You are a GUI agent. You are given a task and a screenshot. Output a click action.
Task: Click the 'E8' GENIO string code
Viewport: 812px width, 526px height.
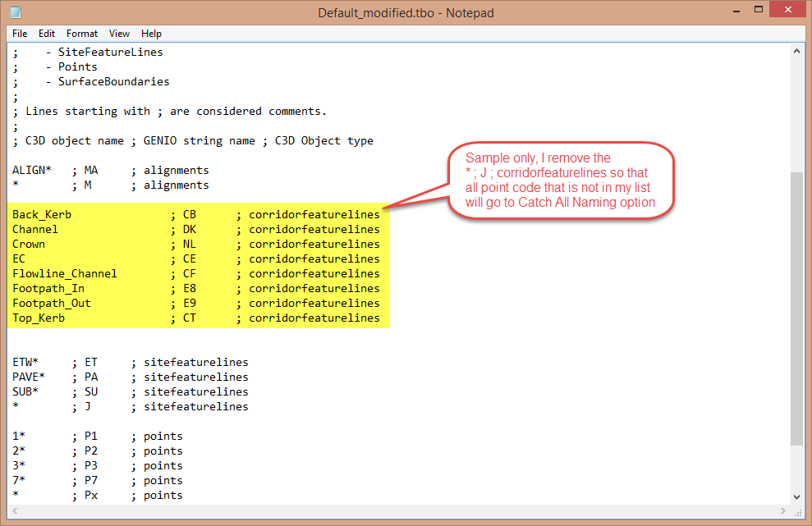190,288
